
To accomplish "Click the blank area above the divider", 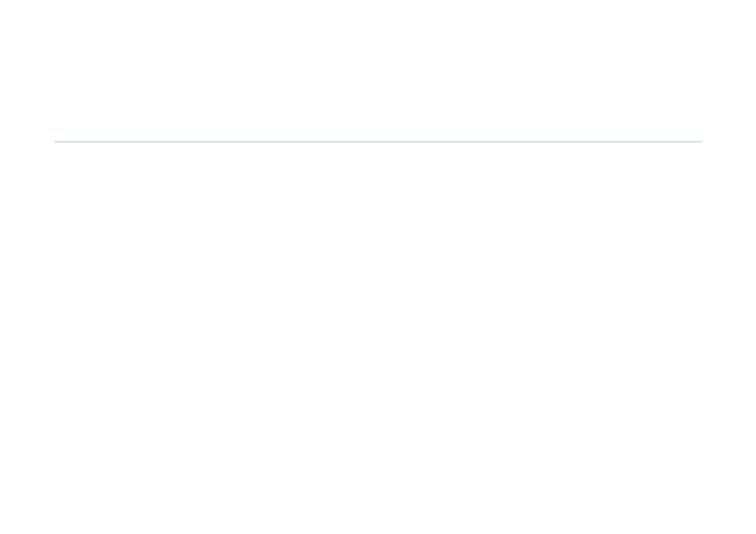I will 378,70.
